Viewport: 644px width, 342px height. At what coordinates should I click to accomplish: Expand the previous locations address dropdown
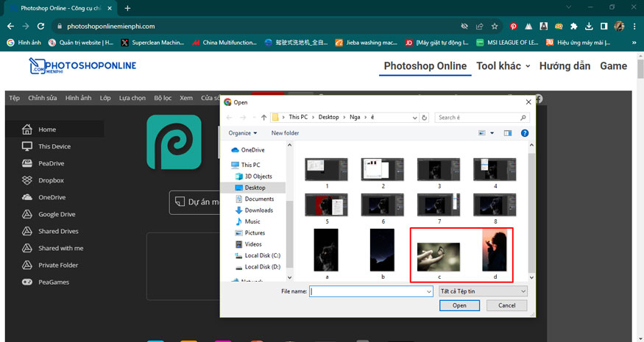pos(414,118)
